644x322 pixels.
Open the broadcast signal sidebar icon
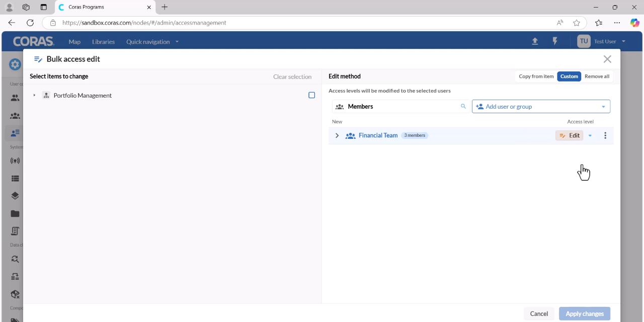coord(15,160)
